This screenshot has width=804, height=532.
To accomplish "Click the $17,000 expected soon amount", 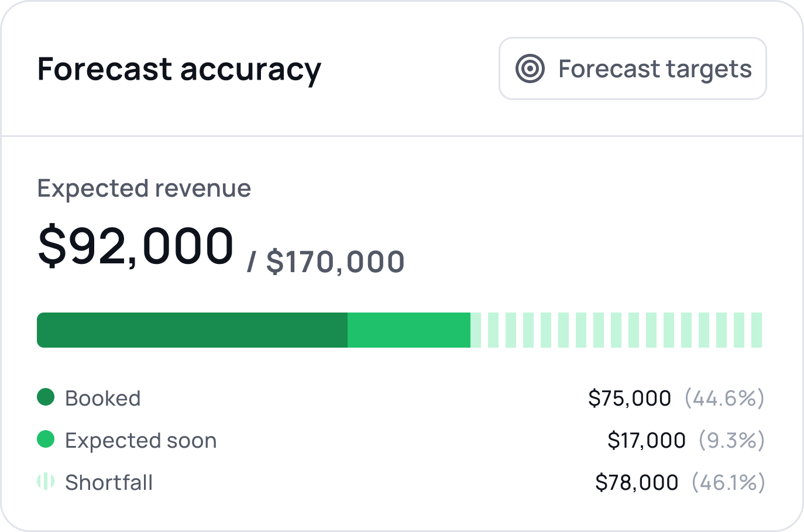I will pos(647,441).
